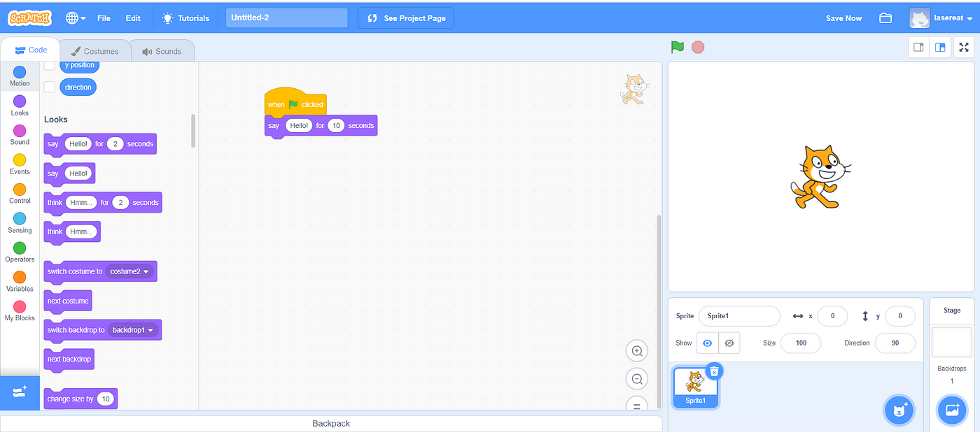
Task: Select the Events category
Action: tap(20, 164)
